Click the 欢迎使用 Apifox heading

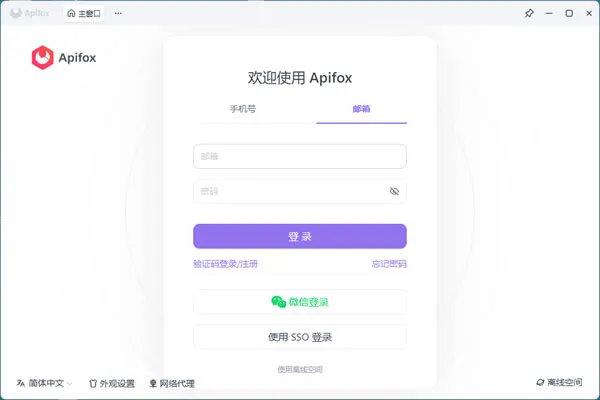300,78
